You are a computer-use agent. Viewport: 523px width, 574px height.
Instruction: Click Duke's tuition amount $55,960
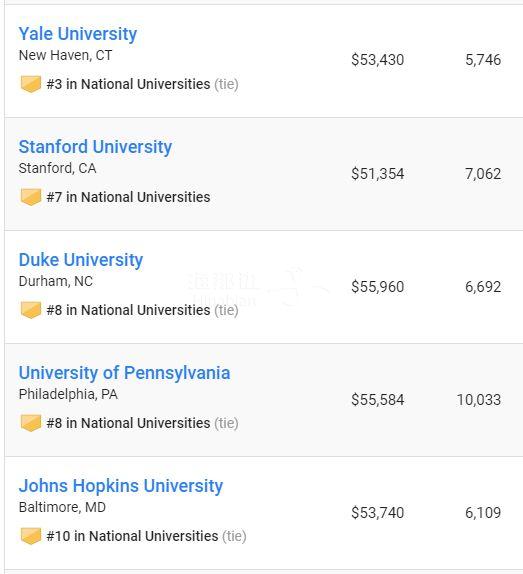(x=378, y=287)
